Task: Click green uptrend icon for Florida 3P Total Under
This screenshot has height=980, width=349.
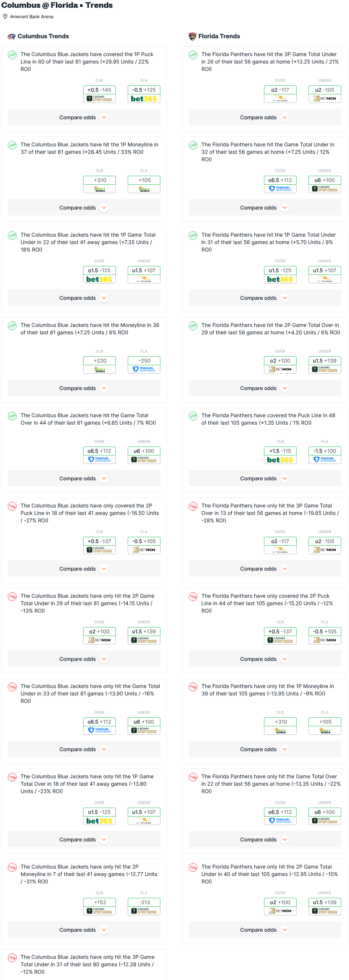Action: 193,55
